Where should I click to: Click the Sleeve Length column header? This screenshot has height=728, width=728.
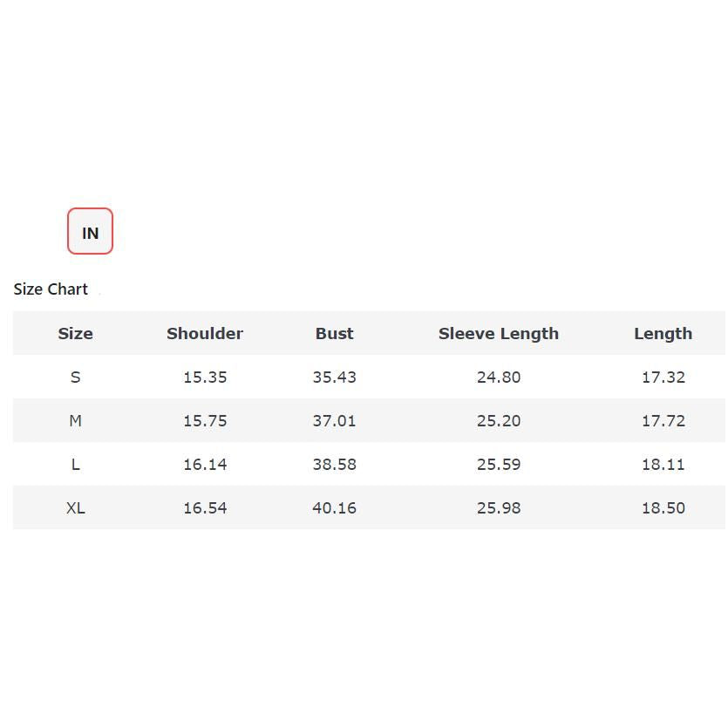click(x=498, y=333)
